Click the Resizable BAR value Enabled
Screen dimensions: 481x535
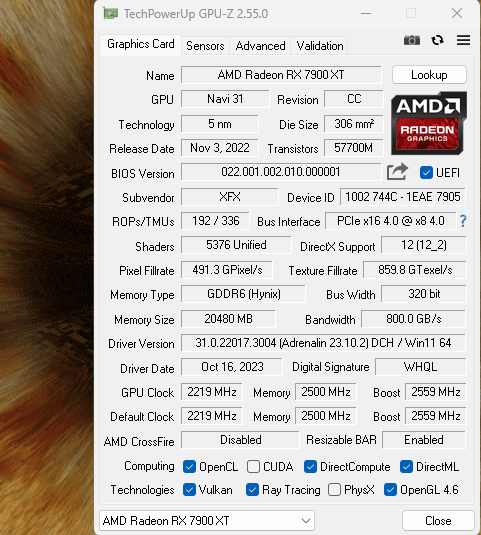(x=424, y=440)
